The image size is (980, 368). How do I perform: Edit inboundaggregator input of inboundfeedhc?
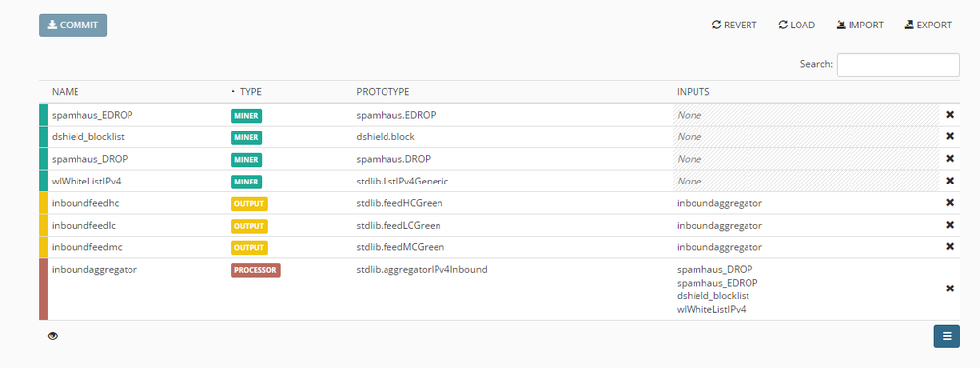click(x=719, y=202)
